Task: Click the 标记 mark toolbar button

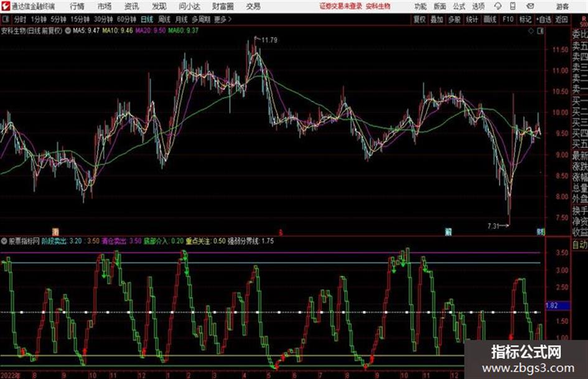Action: (525, 19)
